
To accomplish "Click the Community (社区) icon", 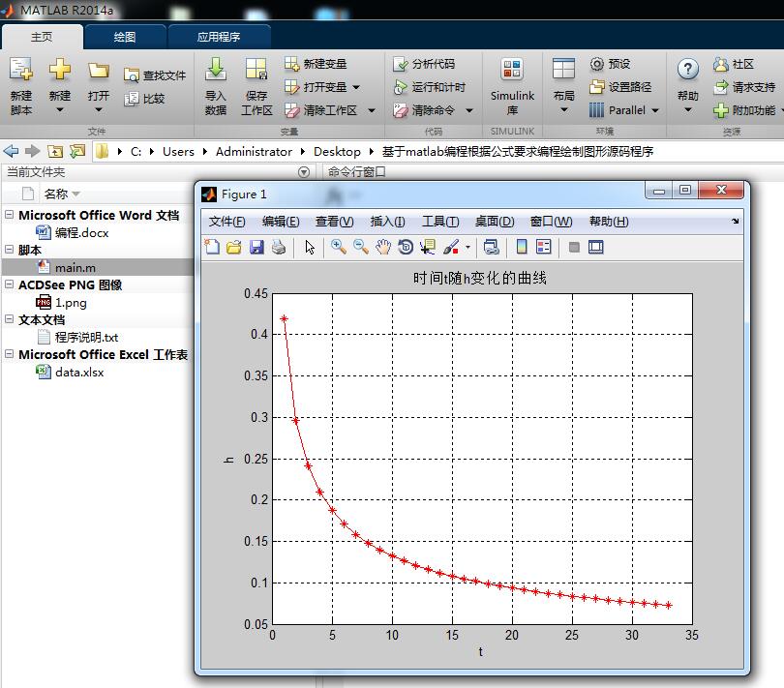I will pyautogui.click(x=720, y=64).
